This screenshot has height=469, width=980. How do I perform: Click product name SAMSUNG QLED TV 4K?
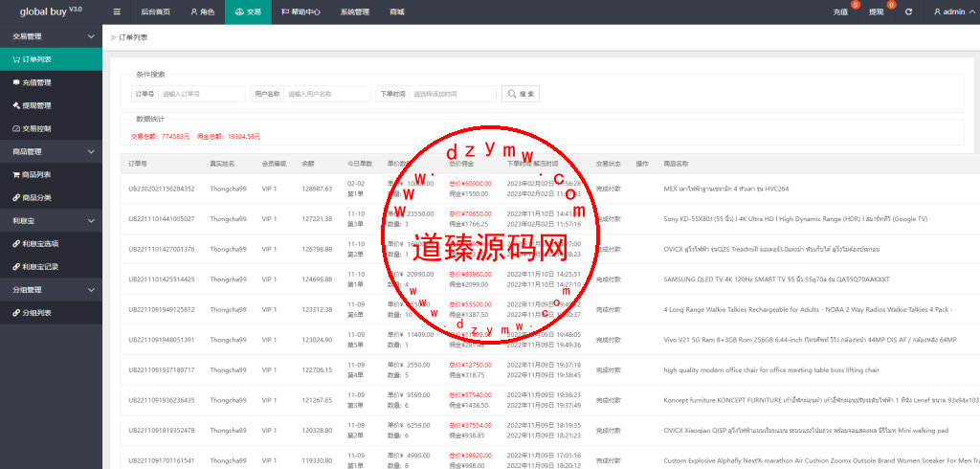pos(776,279)
